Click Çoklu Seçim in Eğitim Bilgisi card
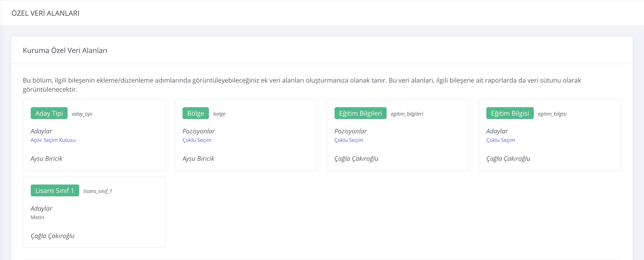 tap(500, 140)
